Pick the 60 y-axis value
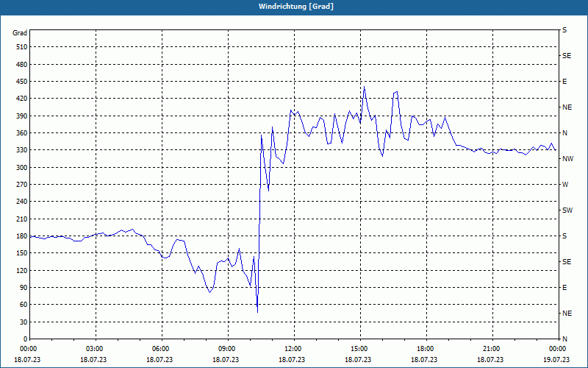This screenshot has width=588, height=368. pos(24,305)
